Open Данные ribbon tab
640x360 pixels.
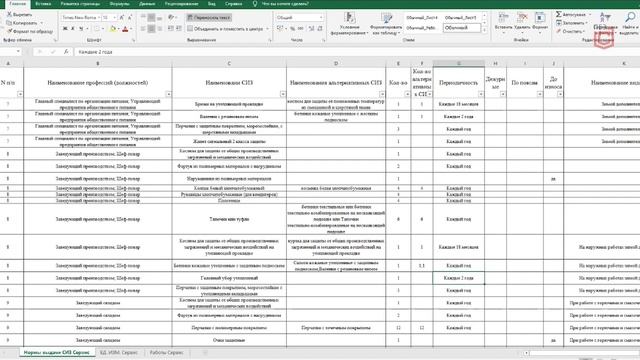coord(147,4)
